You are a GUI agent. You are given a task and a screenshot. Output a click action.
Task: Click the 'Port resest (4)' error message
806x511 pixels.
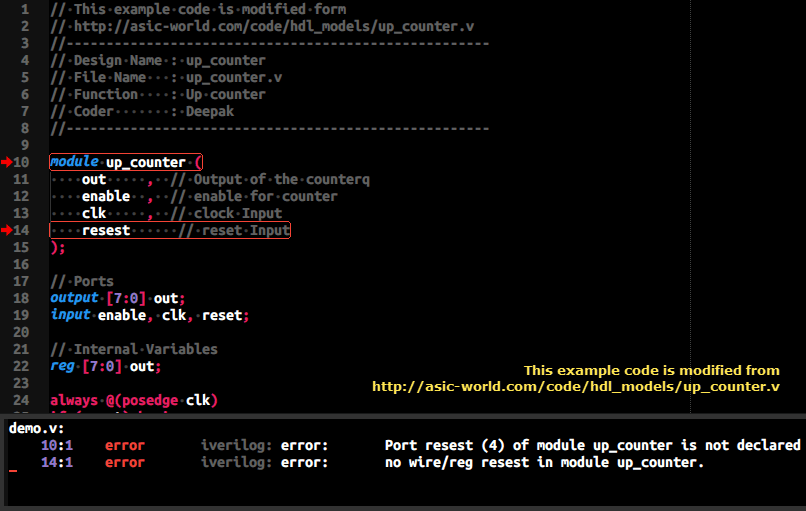pos(592,445)
